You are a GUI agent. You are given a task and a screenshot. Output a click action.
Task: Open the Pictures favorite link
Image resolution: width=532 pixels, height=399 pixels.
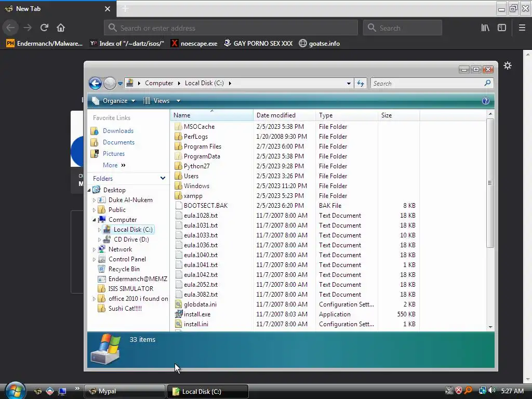(x=114, y=154)
